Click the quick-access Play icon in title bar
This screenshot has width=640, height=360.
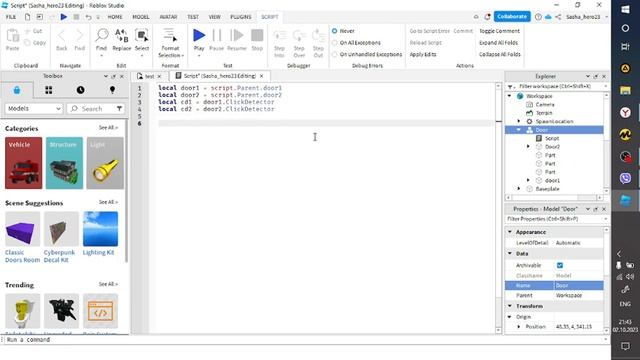coord(64,17)
